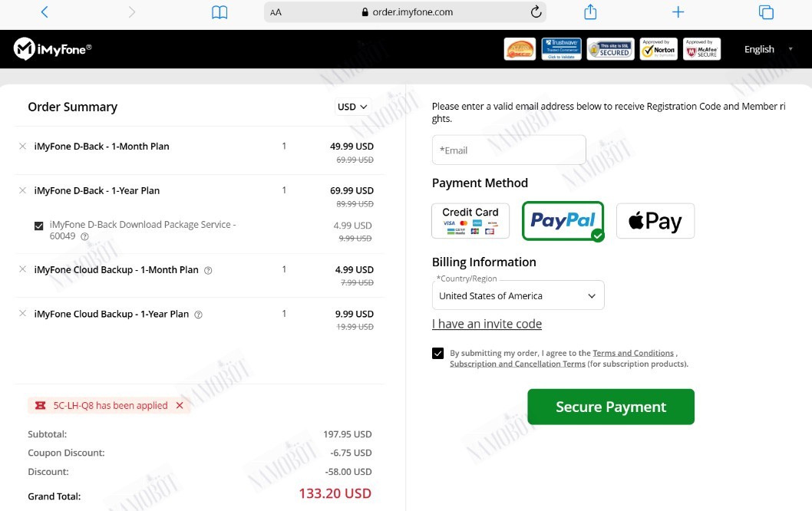Viewport: 812px width, 511px height.
Task: Click the McAfee Secure badge
Action: 701,49
